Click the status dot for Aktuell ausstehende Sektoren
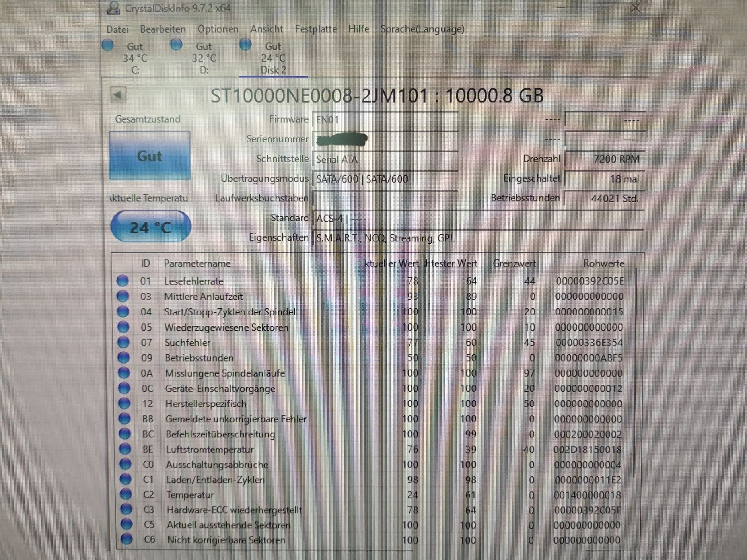 pos(126,525)
